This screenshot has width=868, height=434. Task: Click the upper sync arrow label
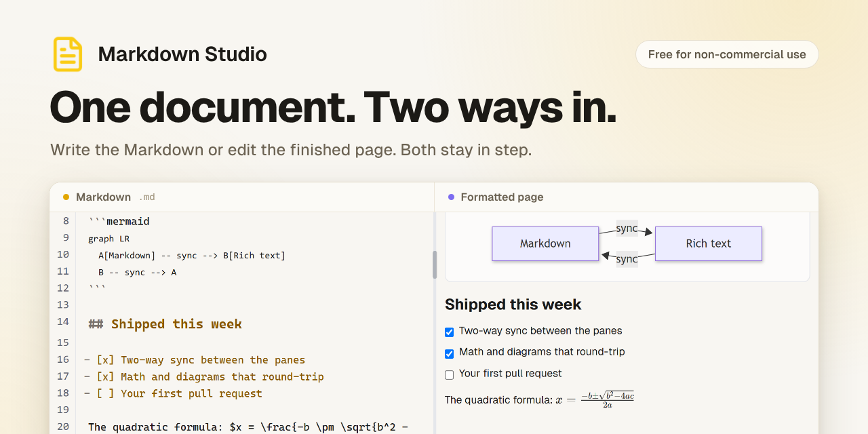point(627,228)
